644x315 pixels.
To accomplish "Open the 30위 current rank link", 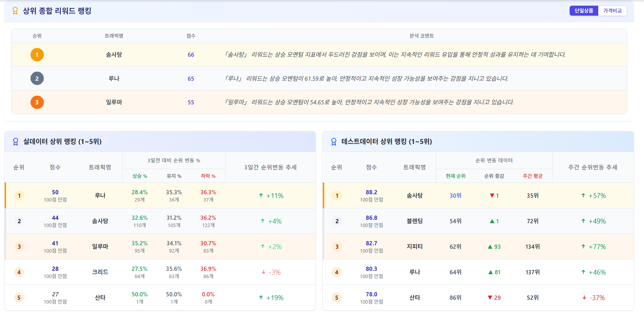I will [x=456, y=195].
